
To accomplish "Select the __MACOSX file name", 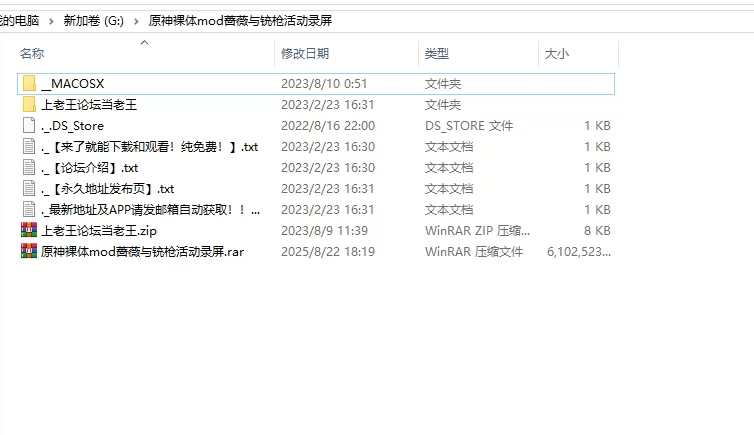I will tap(73, 84).
